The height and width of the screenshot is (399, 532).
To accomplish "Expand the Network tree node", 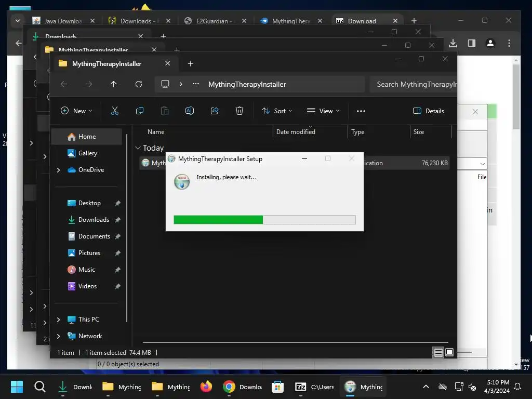I will 58,336.
